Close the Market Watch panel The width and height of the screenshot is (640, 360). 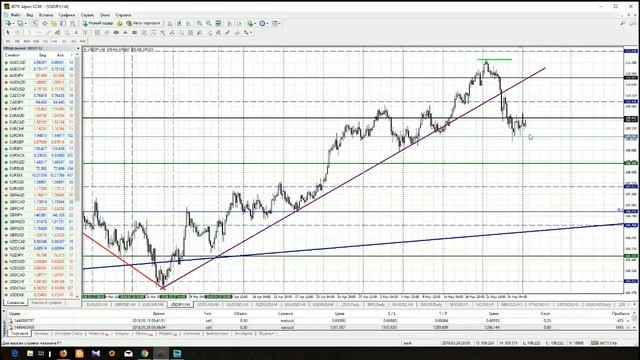click(x=78, y=48)
